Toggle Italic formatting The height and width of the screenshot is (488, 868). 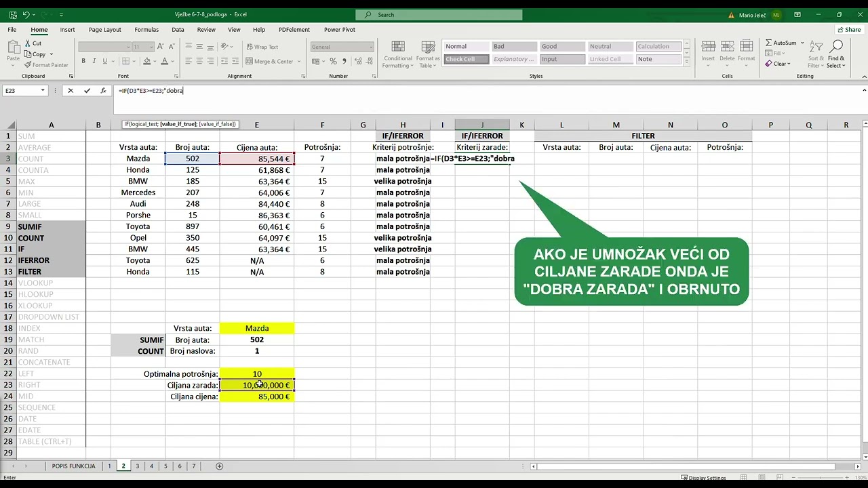point(94,61)
